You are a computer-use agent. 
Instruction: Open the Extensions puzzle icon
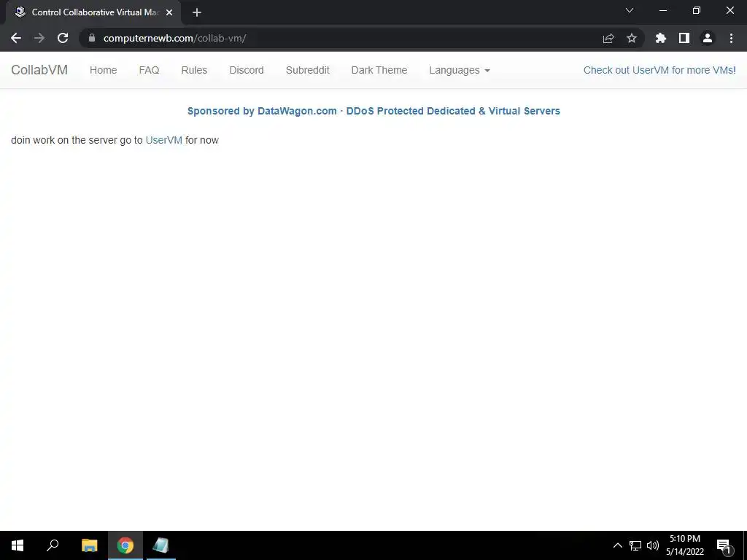point(661,38)
